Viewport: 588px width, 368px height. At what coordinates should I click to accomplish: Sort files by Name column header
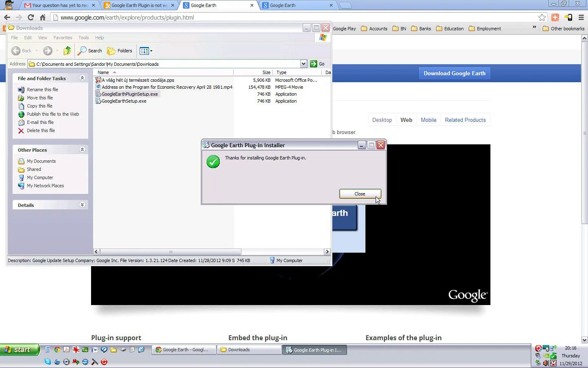tap(163, 72)
